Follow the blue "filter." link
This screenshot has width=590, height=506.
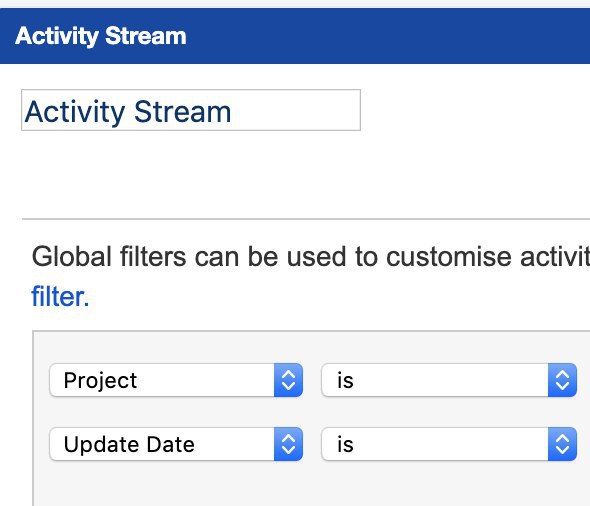point(60,297)
